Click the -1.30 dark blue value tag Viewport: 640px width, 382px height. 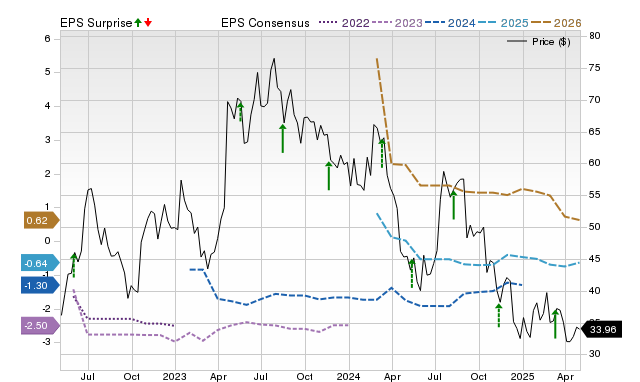(40, 285)
